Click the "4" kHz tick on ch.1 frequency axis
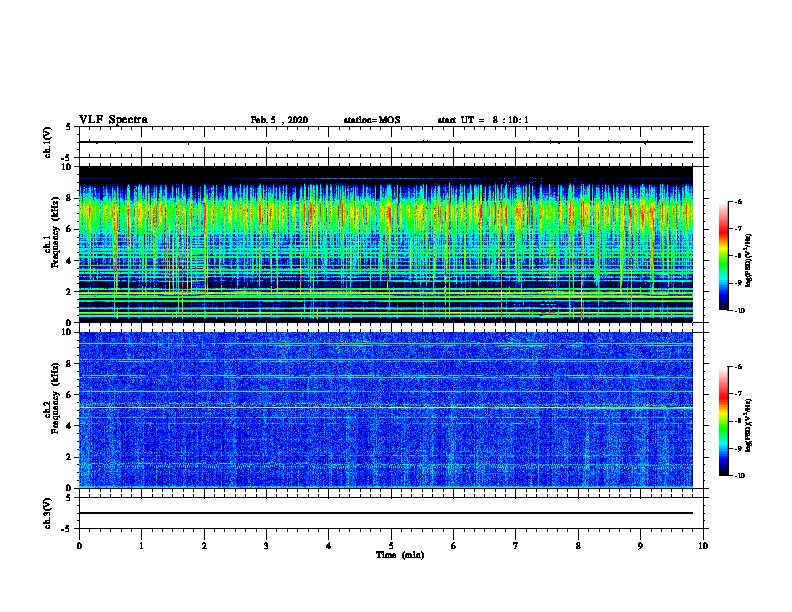 pos(69,261)
